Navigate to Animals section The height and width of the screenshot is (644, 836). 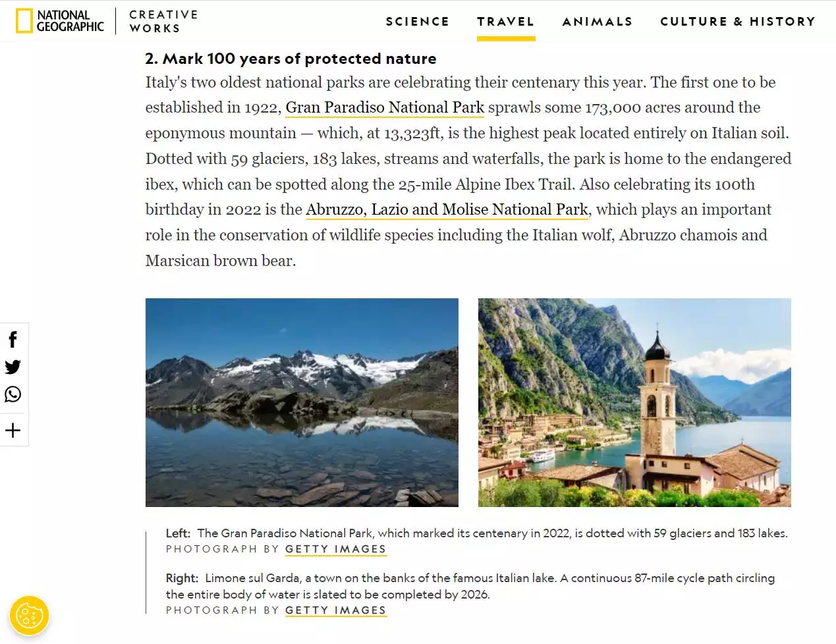597,22
